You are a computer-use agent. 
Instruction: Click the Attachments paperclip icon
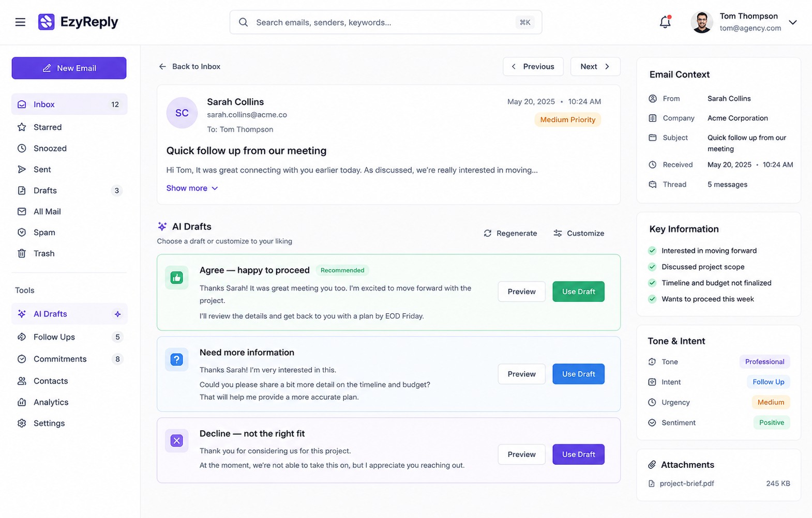pos(652,465)
